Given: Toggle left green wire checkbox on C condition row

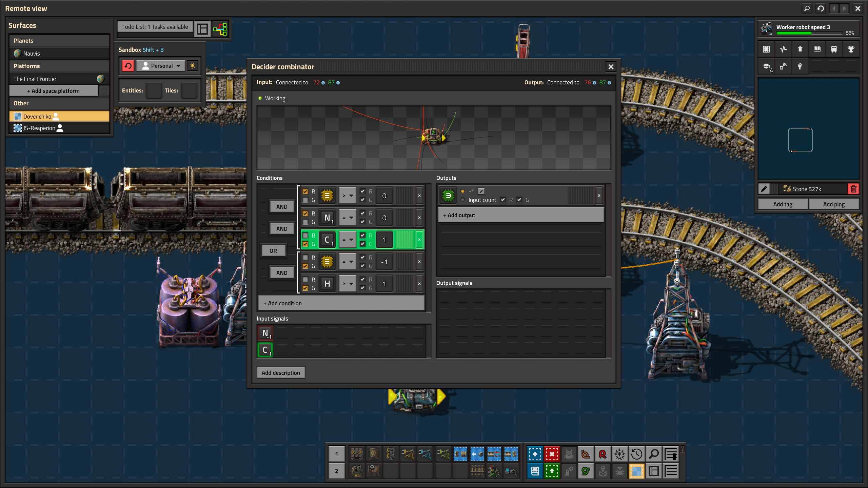Looking at the screenshot, I should click(305, 244).
